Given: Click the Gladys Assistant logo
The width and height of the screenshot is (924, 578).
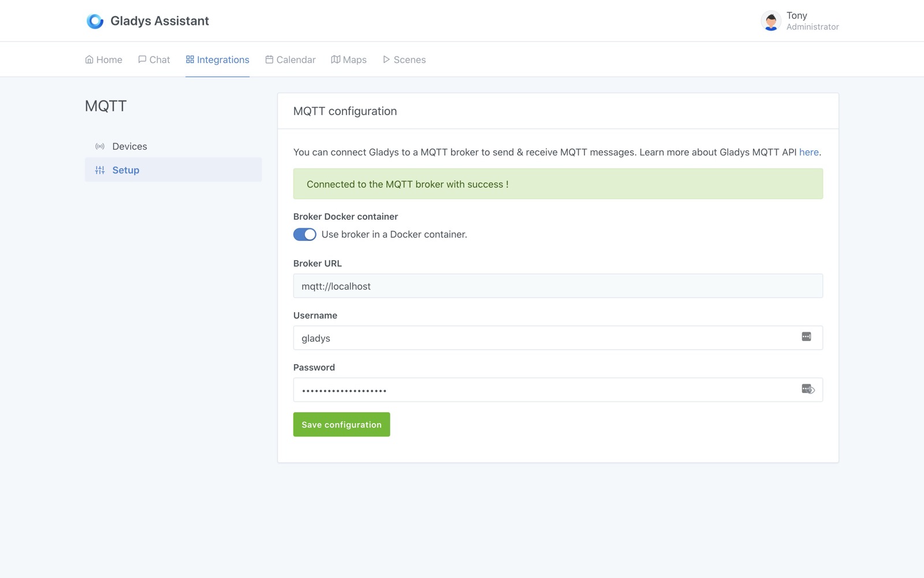Looking at the screenshot, I should tap(95, 20).
